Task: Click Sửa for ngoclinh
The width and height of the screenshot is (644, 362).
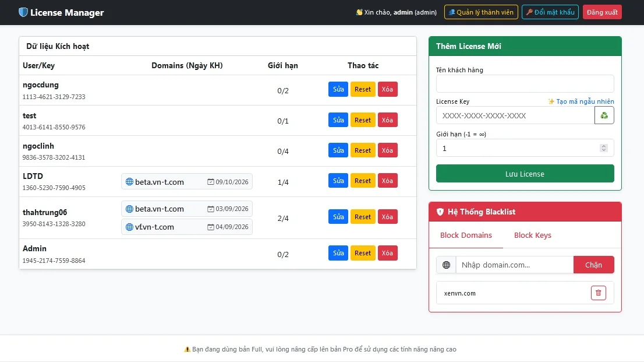Action: 338,150
